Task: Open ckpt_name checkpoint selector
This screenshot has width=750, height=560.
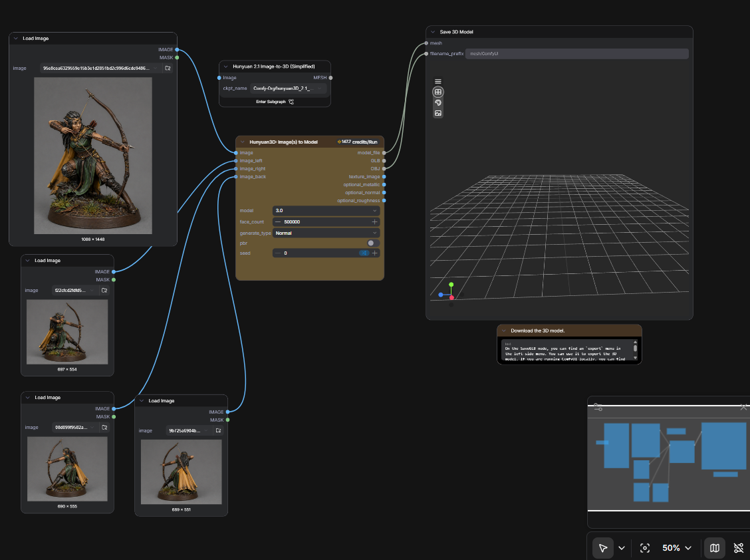Action: pos(289,88)
